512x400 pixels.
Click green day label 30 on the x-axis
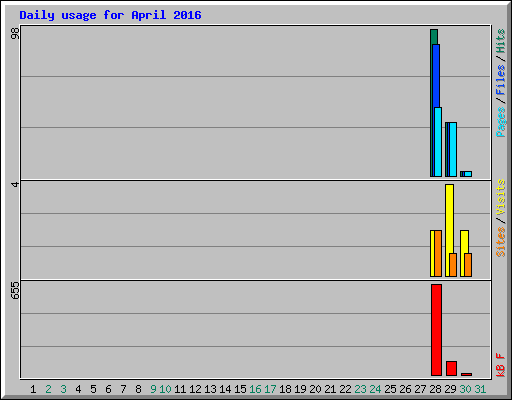click(465, 389)
